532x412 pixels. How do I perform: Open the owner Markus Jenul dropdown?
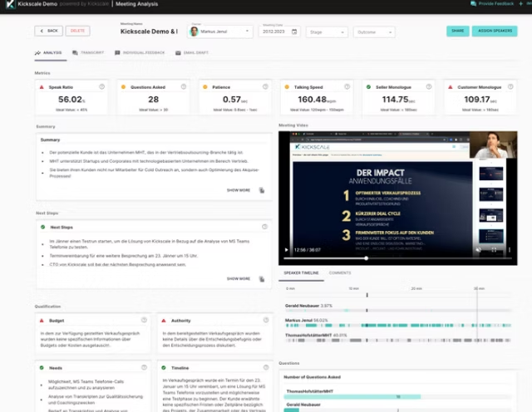219,32
